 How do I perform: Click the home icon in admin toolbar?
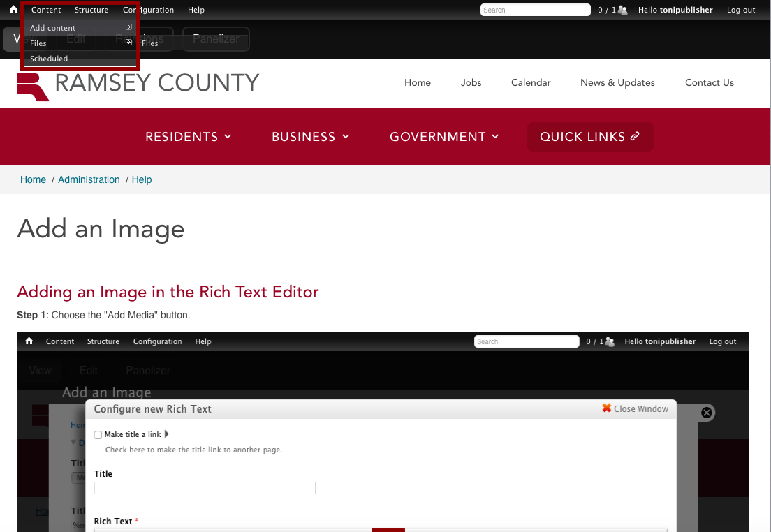[13, 9]
